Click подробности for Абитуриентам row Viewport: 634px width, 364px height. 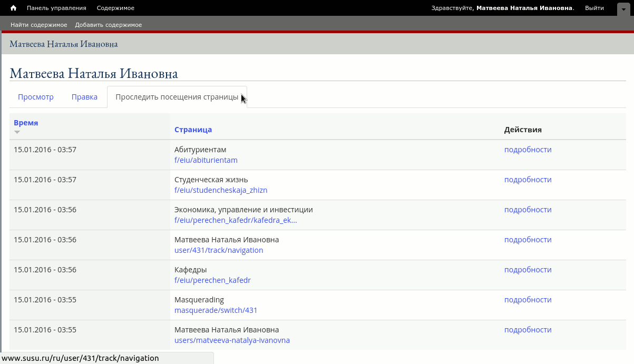[x=528, y=150]
